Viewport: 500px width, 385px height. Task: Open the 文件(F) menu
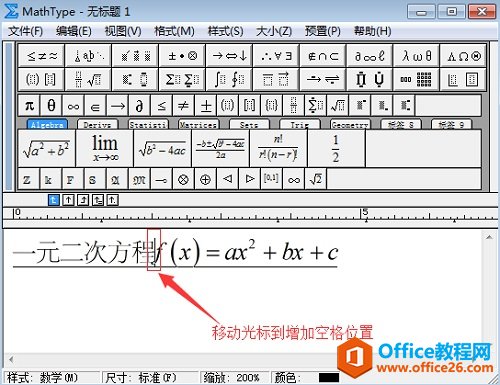point(26,31)
